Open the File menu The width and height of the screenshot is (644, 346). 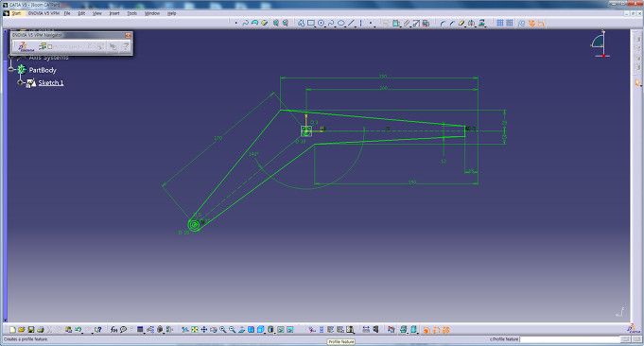67,13
